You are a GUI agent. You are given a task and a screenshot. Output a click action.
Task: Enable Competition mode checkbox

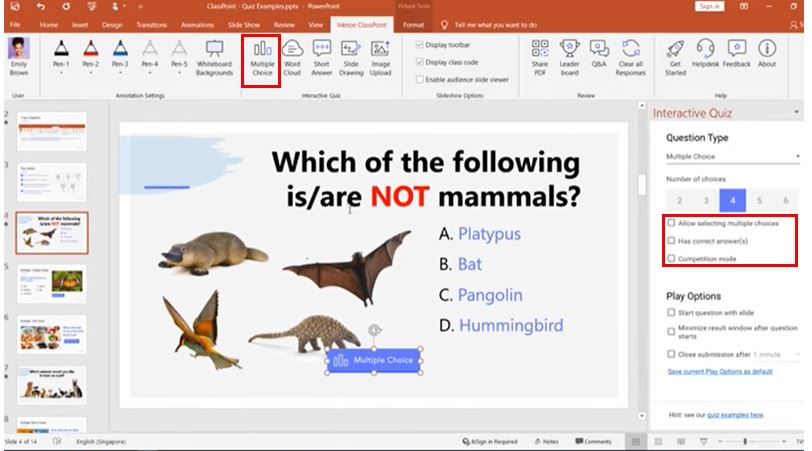672,258
